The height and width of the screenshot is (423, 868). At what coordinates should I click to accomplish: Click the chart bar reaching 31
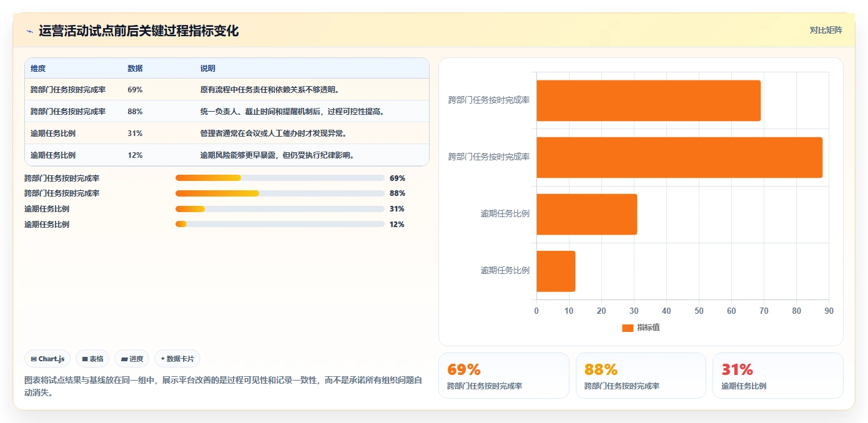[x=586, y=214]
